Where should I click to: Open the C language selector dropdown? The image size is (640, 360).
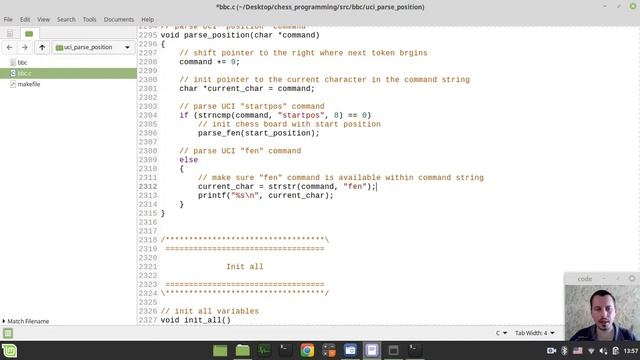[x=501, y=333]
